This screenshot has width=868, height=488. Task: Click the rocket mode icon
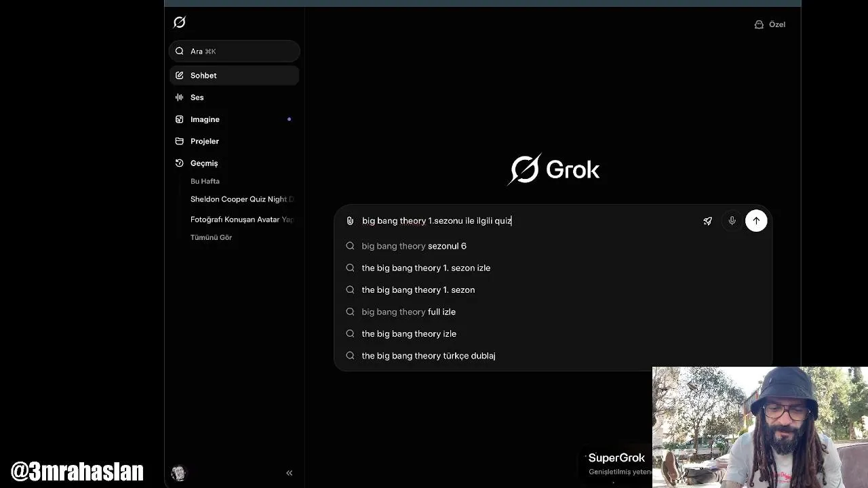[707, 221]
